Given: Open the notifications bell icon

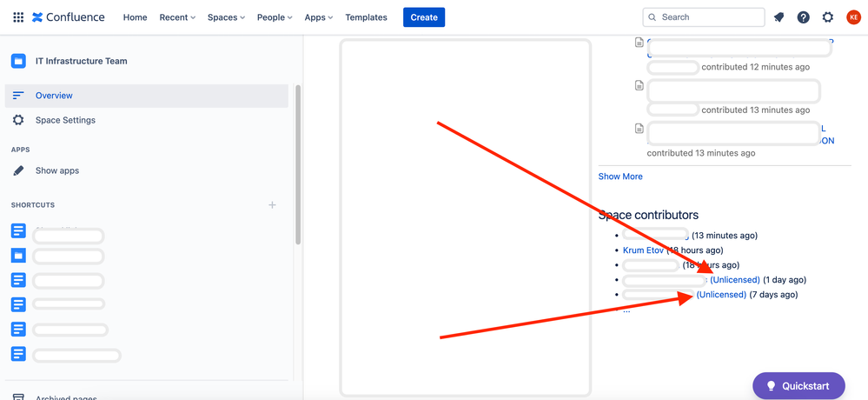Looking at the screenshot, I should (779, 17).
